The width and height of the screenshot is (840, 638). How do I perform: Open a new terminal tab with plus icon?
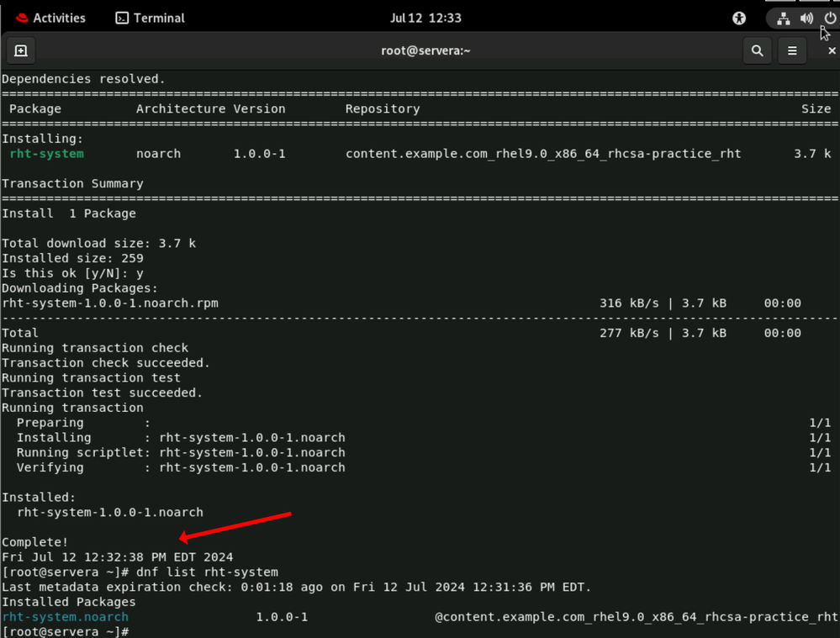[x=21, y=51]
